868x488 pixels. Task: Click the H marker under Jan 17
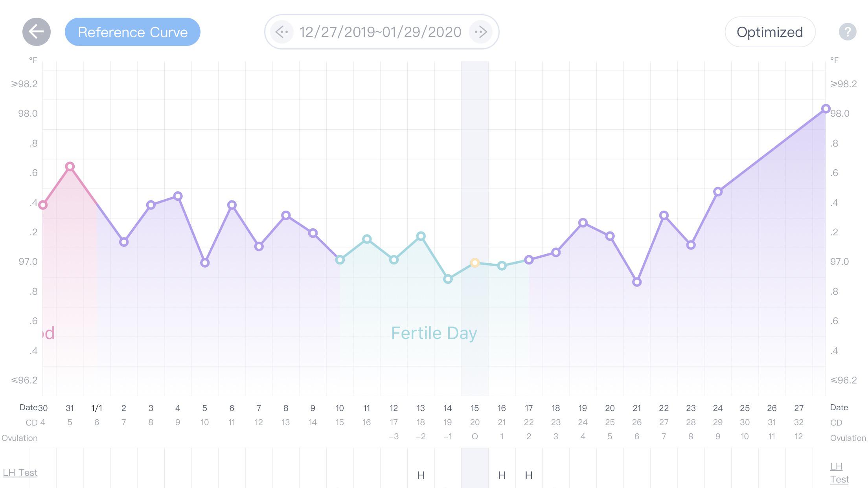529,475
